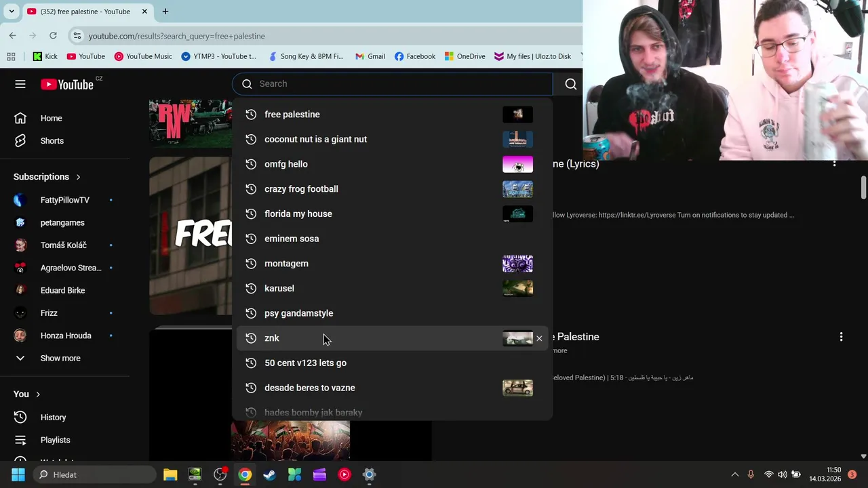Click thumbnail next to 'desade beres to vazne'

click(x=517, y=388)
